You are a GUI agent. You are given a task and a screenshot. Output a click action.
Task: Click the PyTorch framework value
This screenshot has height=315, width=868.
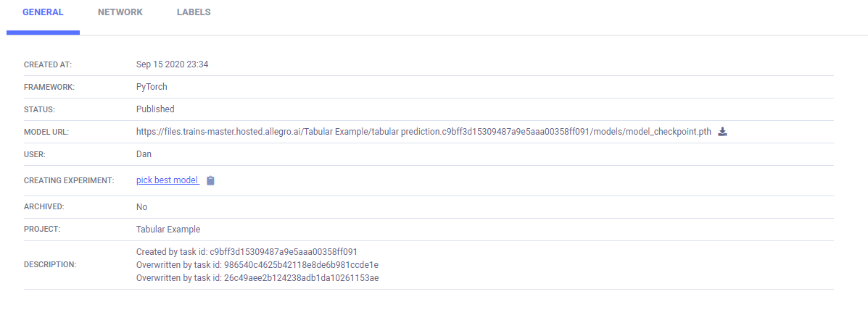point(152,87)
